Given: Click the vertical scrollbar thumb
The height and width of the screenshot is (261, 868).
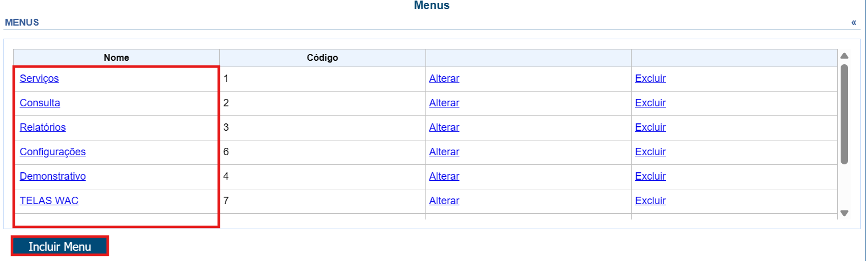Looking at the screenshot, I should 845,114.
